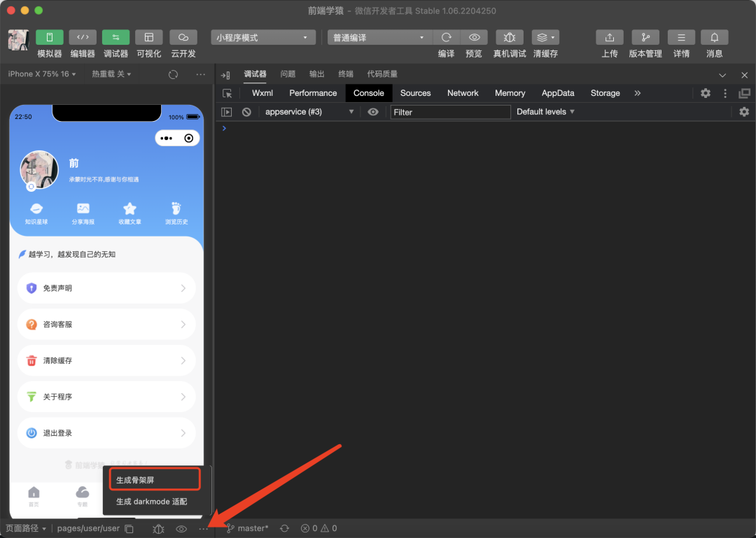
Task: Expand the 普通编译 compile mode dropdown
Action: tap(379, 38)
